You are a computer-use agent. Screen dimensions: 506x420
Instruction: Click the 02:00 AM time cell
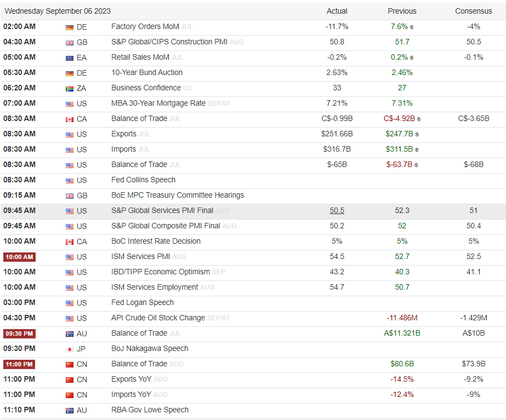19,26
